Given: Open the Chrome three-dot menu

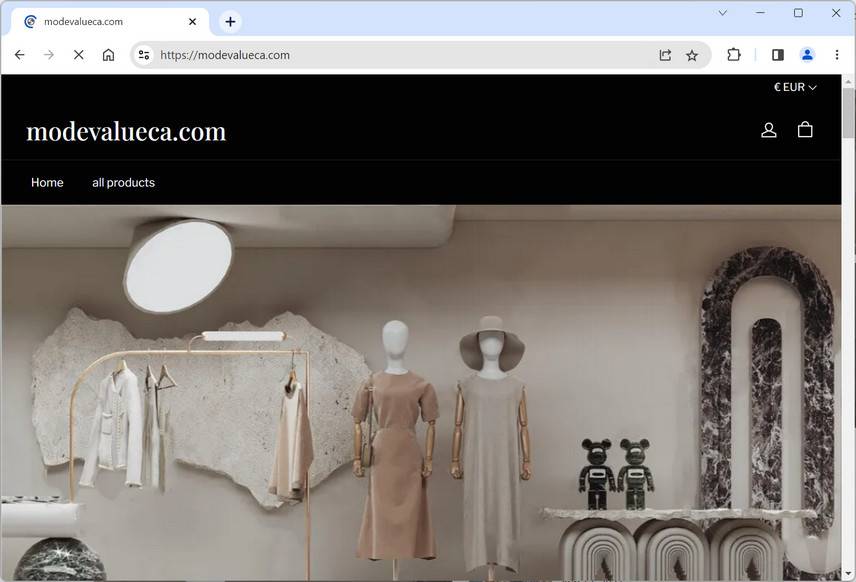Looking at the screenshot, I should tap(837, 55).
